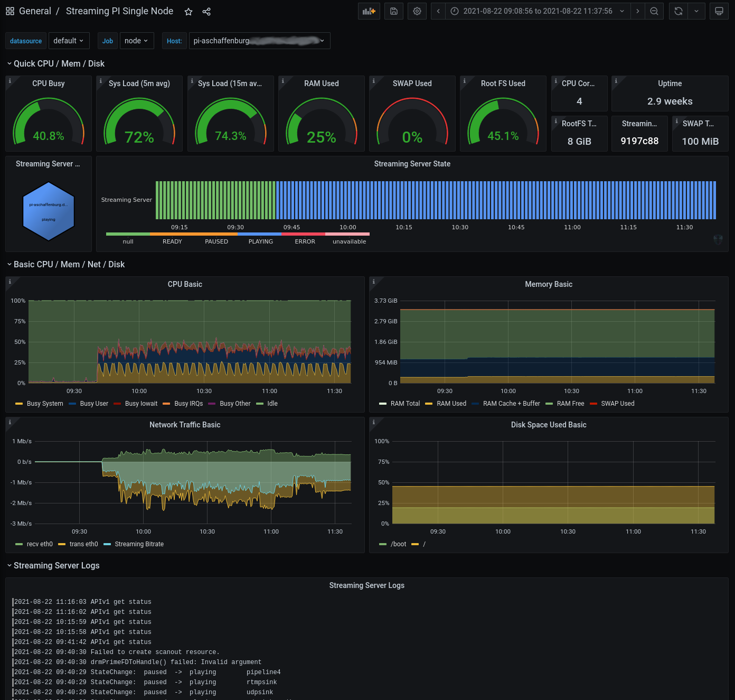Show info for Sys Load (5m avg) panel

(x=100, y=80)
